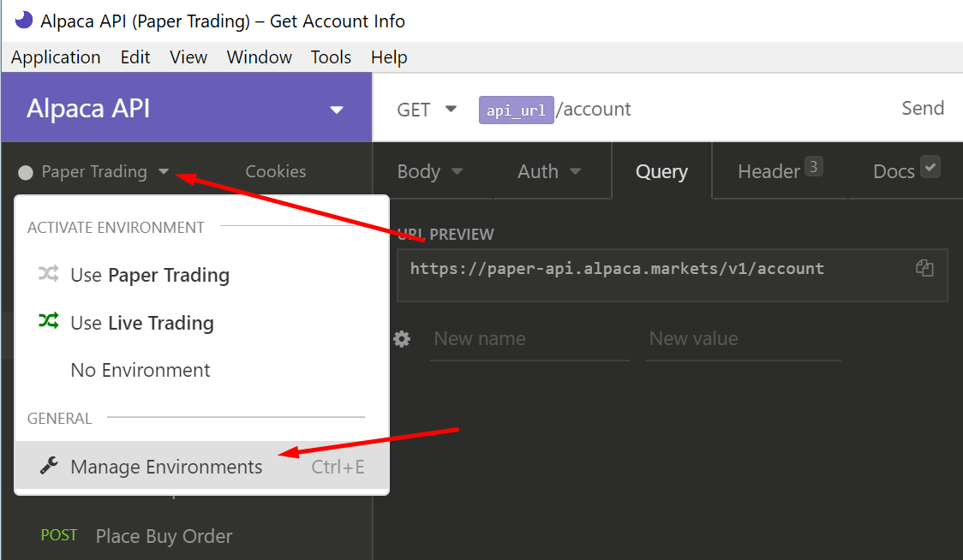Open the Cookies manager

(x=276, y=171)
